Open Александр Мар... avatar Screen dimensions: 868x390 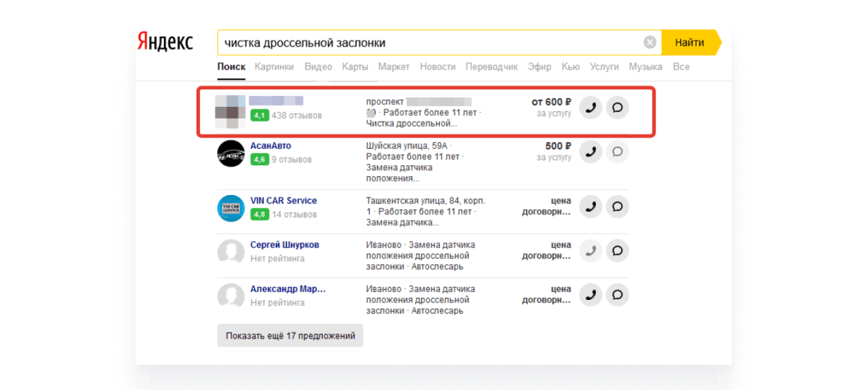click(x=231, y=296)
